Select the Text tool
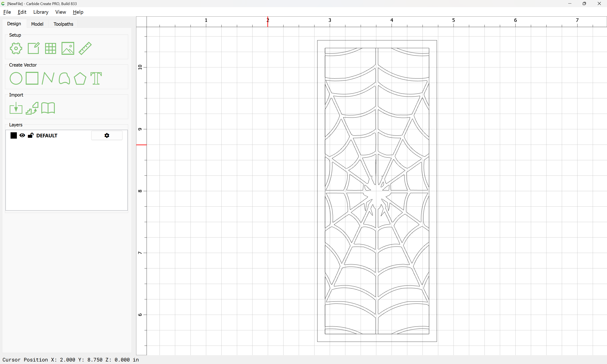607x364 pixels. pyautogui.click(x=96, y=79)
